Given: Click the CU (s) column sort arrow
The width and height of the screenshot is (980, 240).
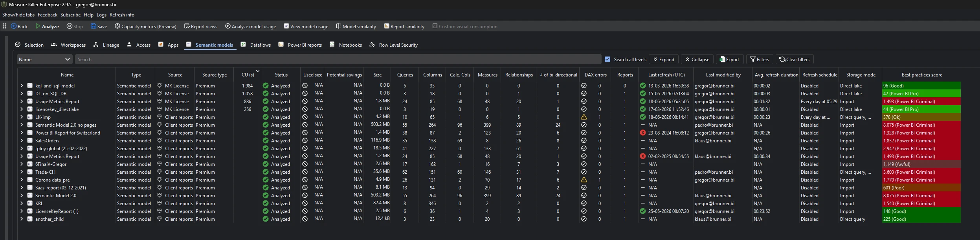Looking at the screenshot, I should [258, 71].
